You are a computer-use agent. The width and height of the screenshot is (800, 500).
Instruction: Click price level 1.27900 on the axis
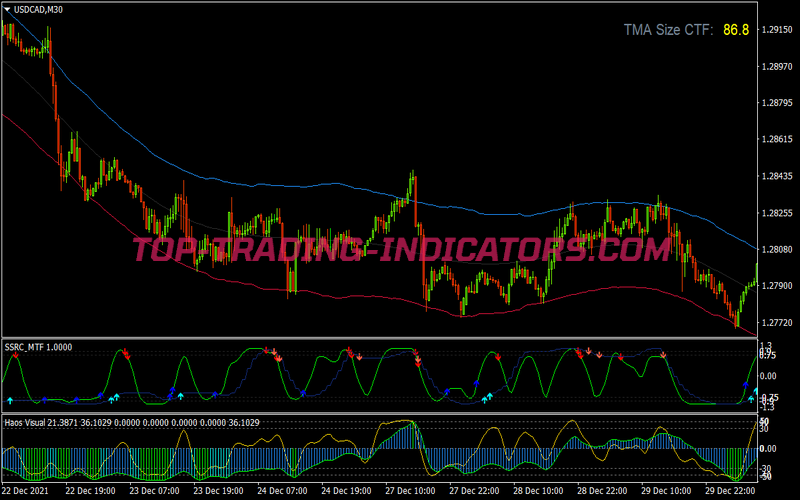(x=777, y=286)
